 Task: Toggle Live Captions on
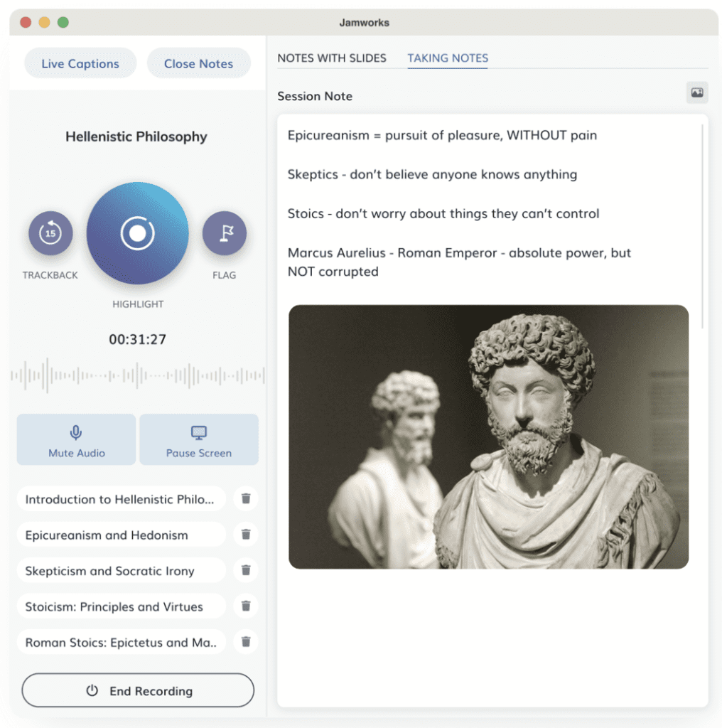pos(80,63)
